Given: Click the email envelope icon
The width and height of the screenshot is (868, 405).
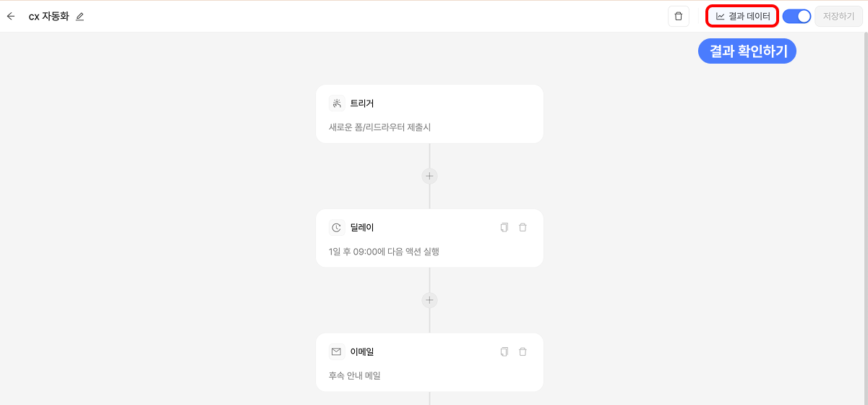Looking at the screenshot, I should pyautogui.click(x=337, y=351).
